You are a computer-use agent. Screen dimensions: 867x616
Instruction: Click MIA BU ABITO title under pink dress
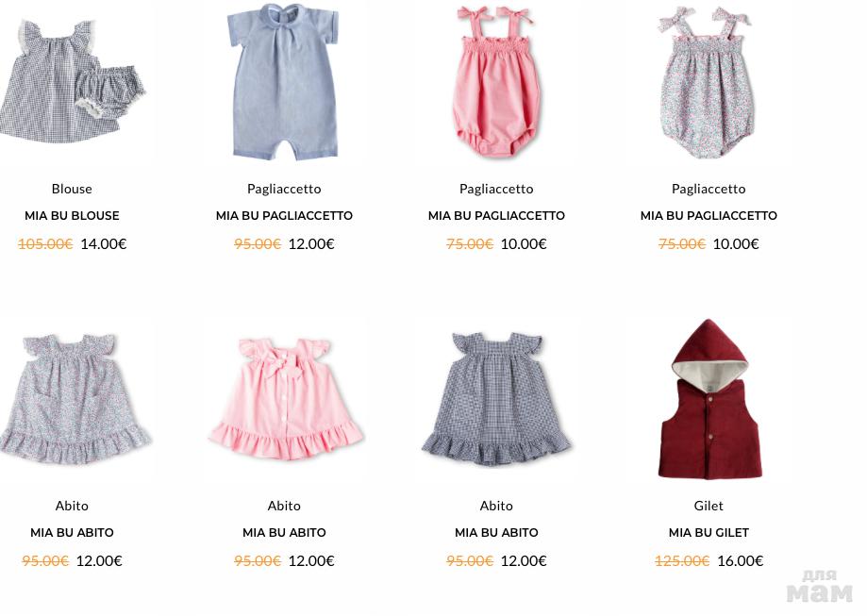coord(284,532)
